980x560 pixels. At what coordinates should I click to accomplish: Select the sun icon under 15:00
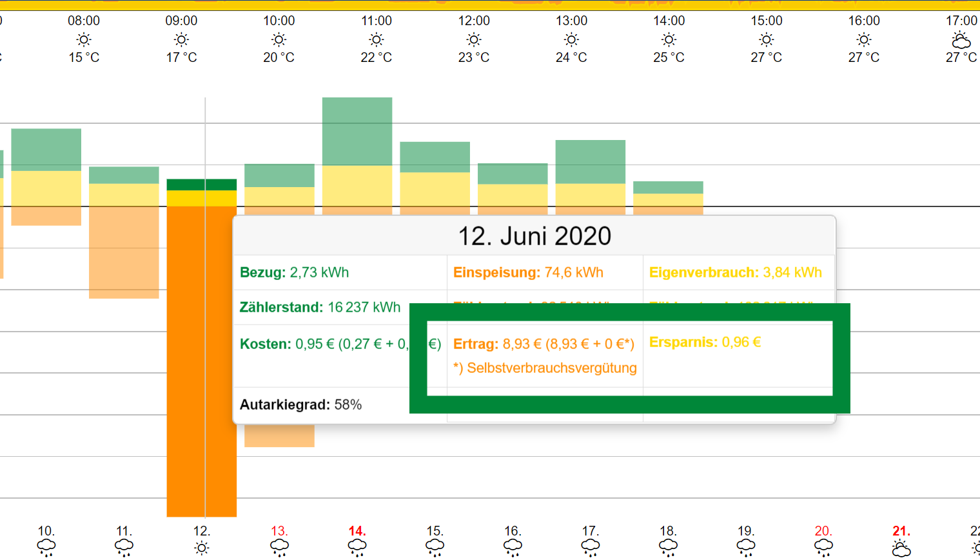(766, 40)
